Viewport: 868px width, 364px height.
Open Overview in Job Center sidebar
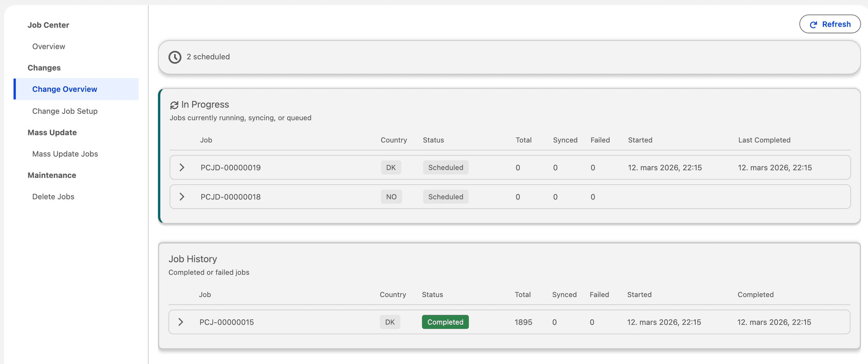(49, 47)
